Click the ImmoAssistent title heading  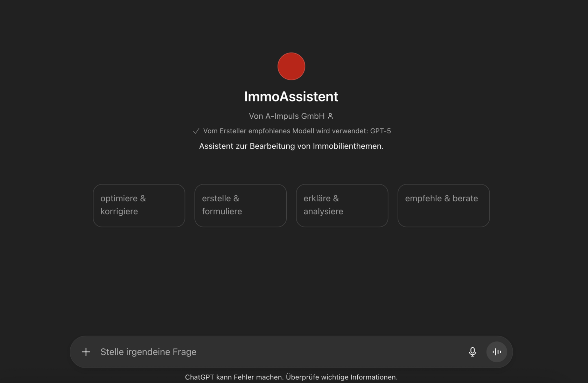pos(291,97)
